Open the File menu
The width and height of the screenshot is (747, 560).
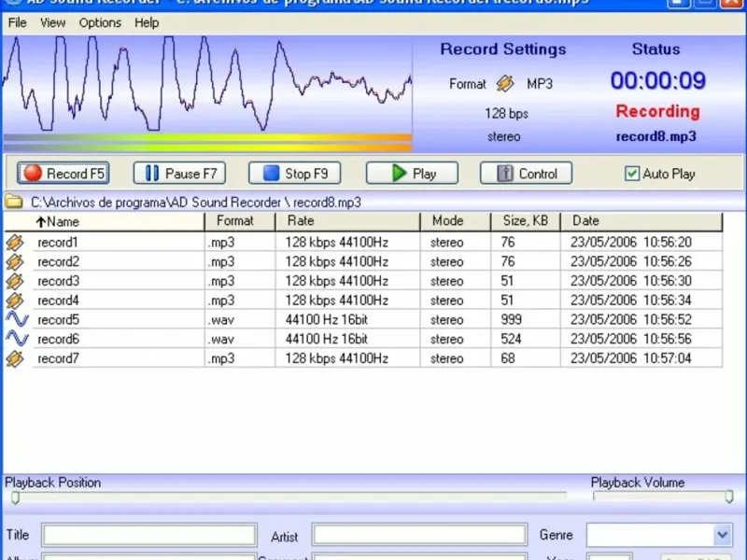(x=17, y=22)
